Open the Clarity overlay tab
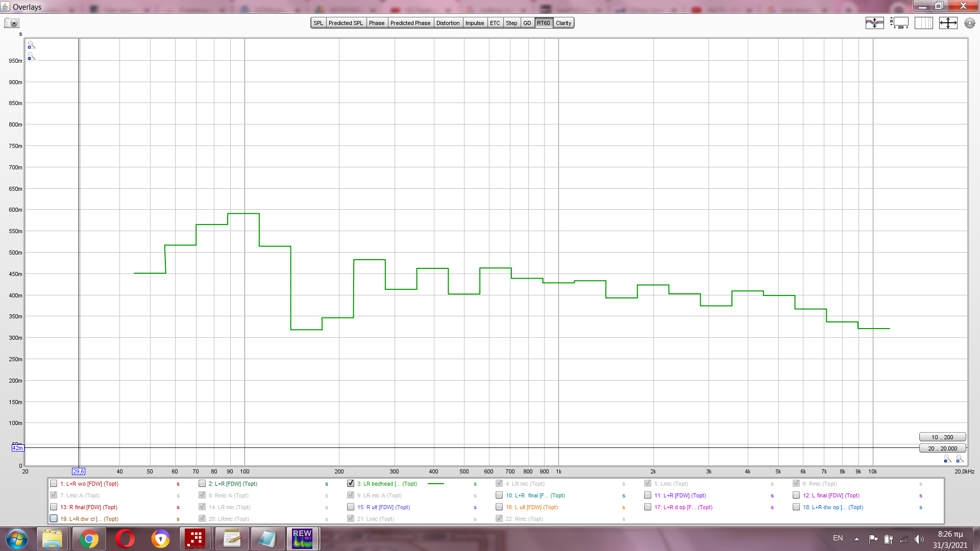Viewport: 980px width, 551px height. tap(563, 23)
